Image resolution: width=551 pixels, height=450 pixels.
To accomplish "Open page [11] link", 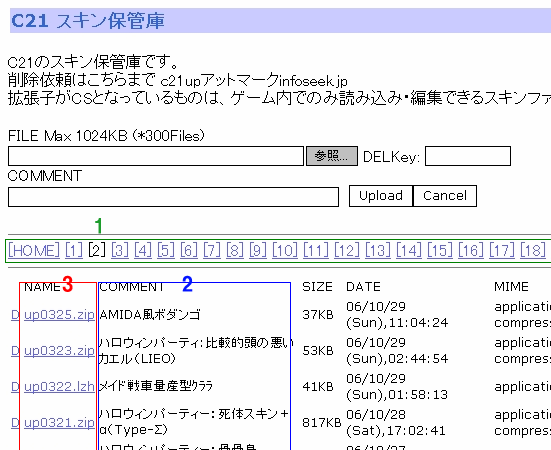I will (x=316, y=250).
